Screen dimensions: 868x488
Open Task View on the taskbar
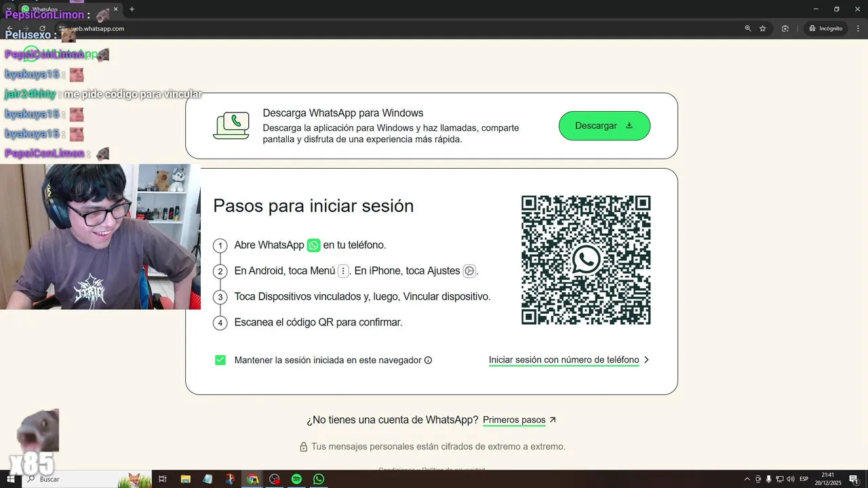[x=163, y=479]
